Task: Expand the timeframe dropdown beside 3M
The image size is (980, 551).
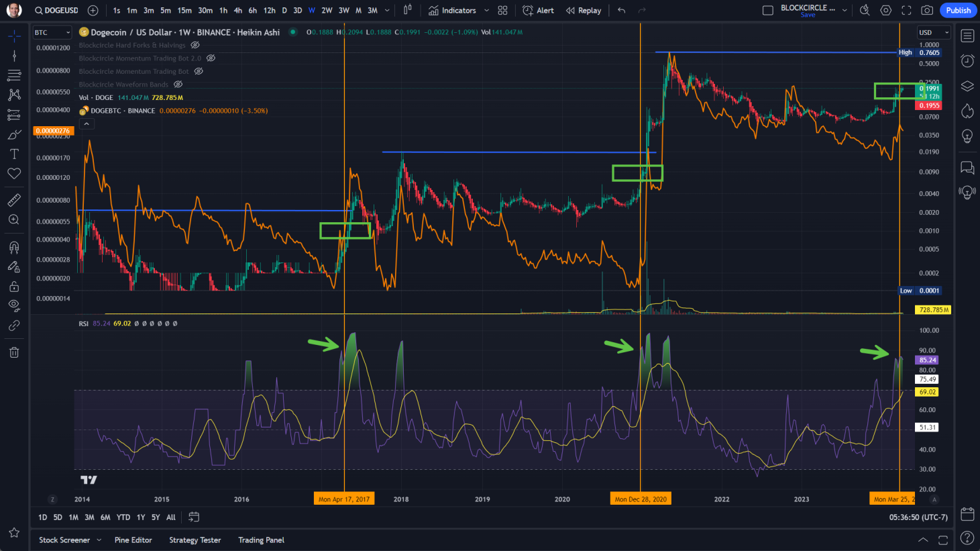Action: (x=386, y=10)
